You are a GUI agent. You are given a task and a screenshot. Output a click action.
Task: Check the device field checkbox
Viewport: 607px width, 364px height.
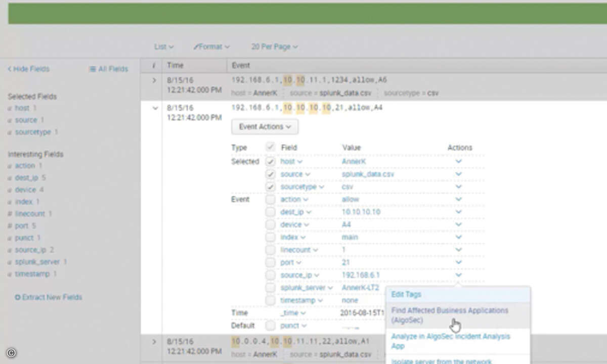click(271, 225)
